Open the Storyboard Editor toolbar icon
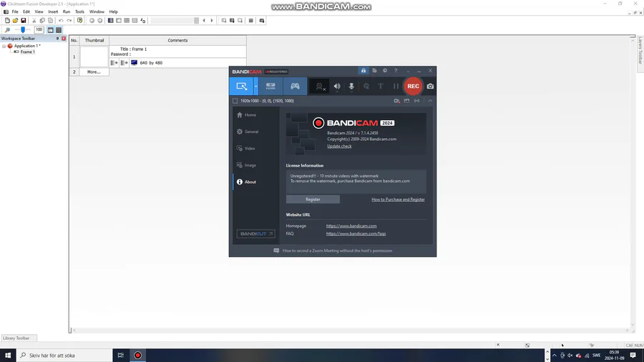The height and width of the screenshot is (362, 644). point(110,21)
